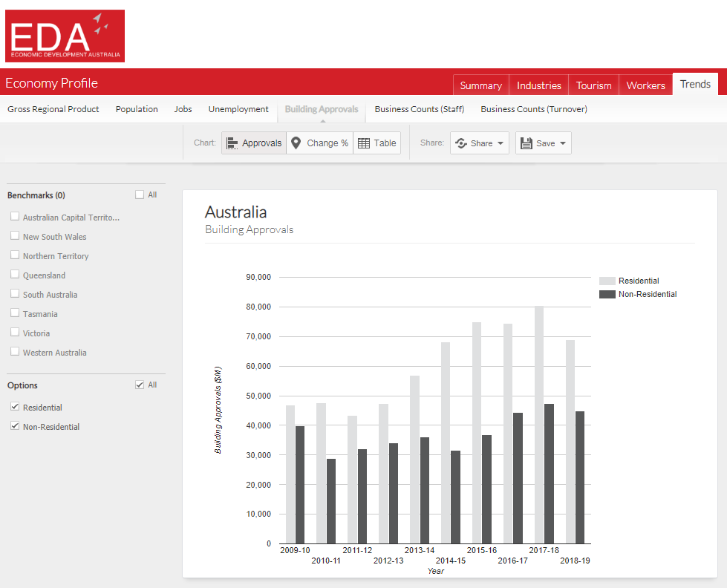Image resolution: width=727 pixels, height=588 pixels.
Task: Click the Benchmarks (0) heading
Action: coord(36,195)
